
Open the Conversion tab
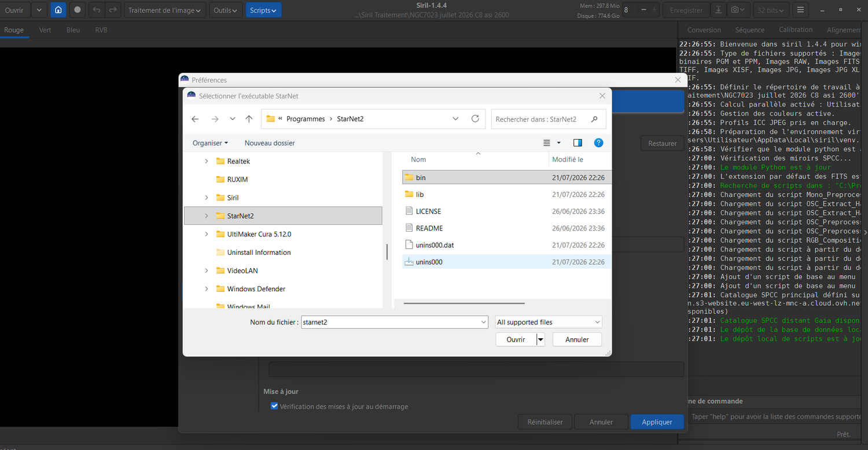704,30
